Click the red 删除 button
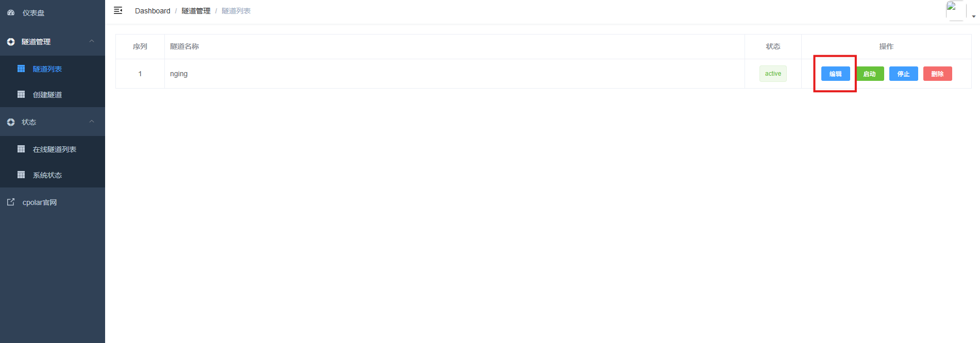 937,74
